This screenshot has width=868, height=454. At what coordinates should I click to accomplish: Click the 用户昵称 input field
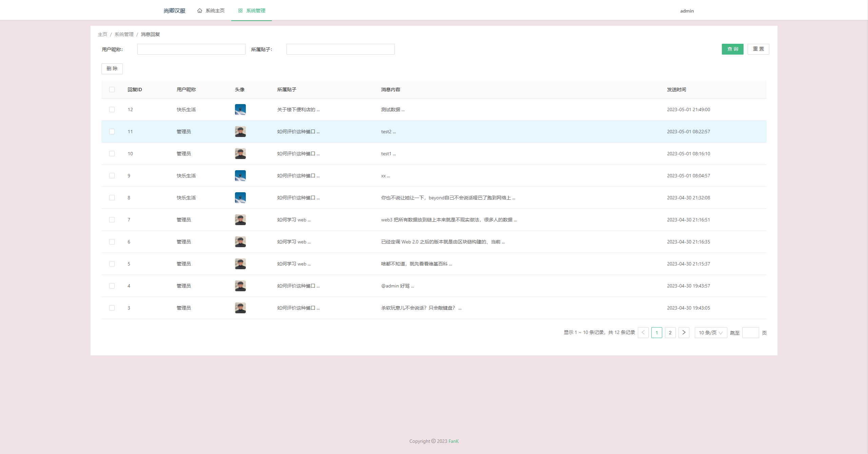(x=191, y=49)
